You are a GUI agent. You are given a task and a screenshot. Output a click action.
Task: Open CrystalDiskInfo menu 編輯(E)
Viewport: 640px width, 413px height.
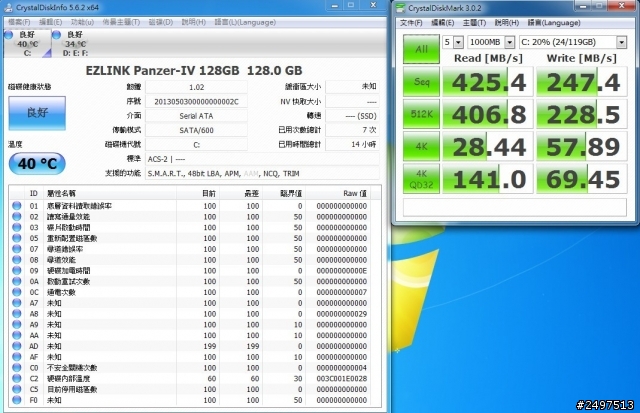pyautogui.click(x=51, y=22)
